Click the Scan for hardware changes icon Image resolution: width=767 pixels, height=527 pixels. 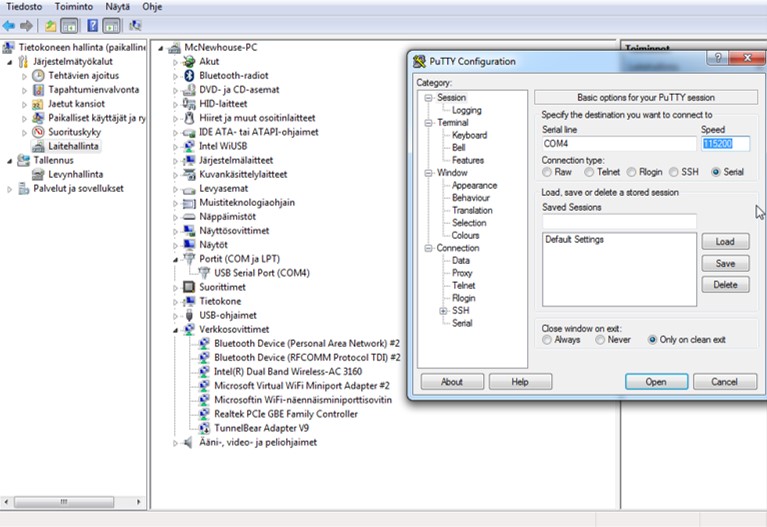[135, 25]
